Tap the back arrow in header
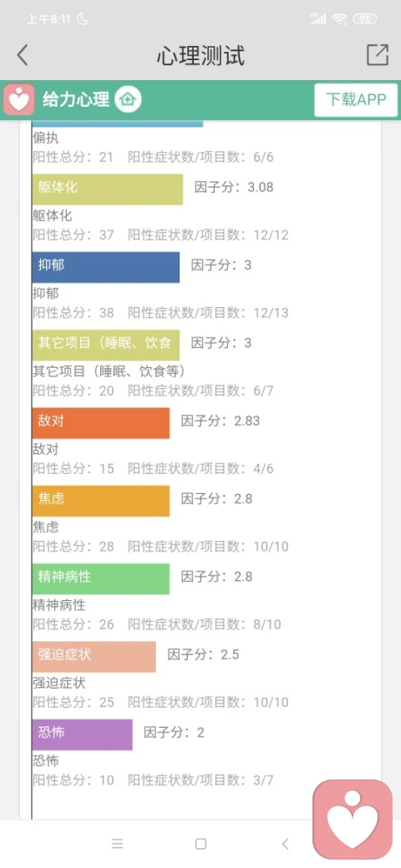The image size is (401, 868). (23, 55)
